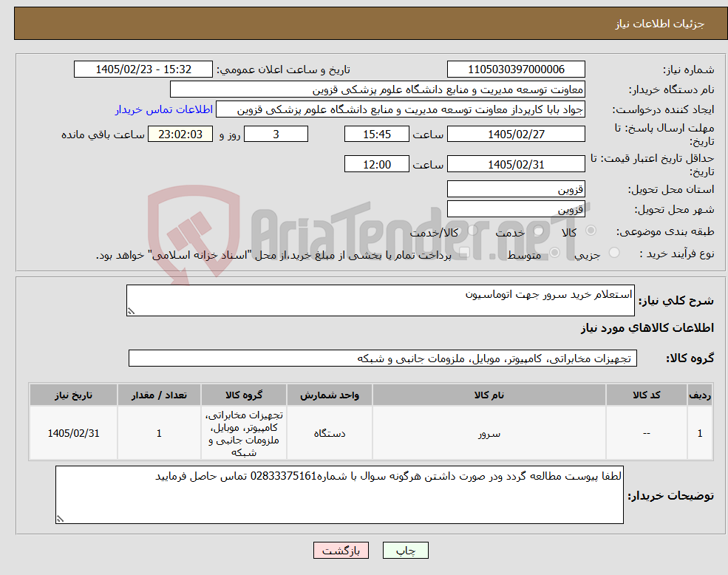728x575 pixels.
Task: Select the متوسط purchase type radio
Action: click(x=554, y=253)
